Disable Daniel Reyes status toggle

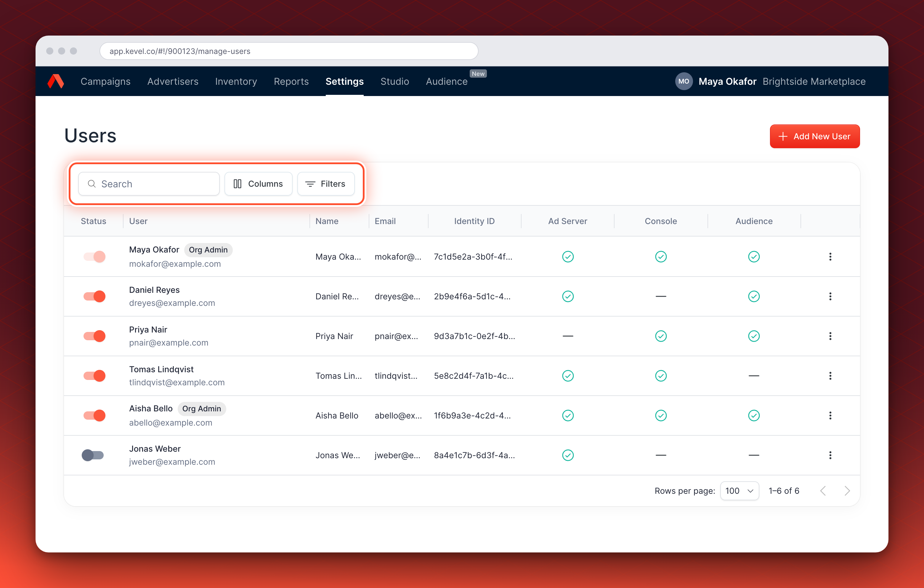coord(94,296)
